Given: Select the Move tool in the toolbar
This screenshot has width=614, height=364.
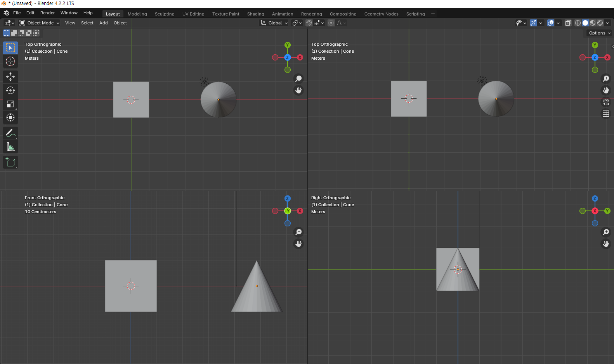Looking at the screenshot, I should (10, 77).
